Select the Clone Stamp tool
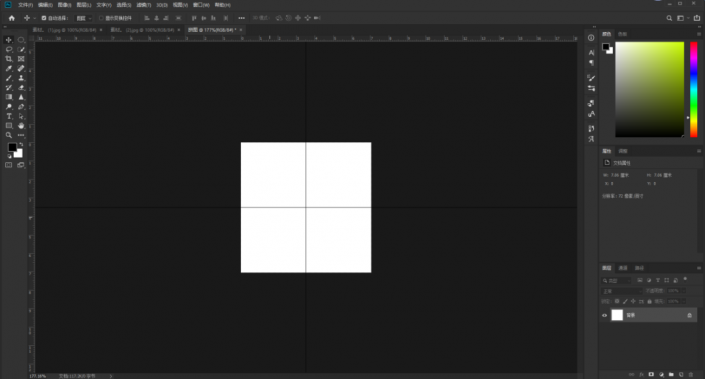The image size is (705, 379). tap(21, 78)
